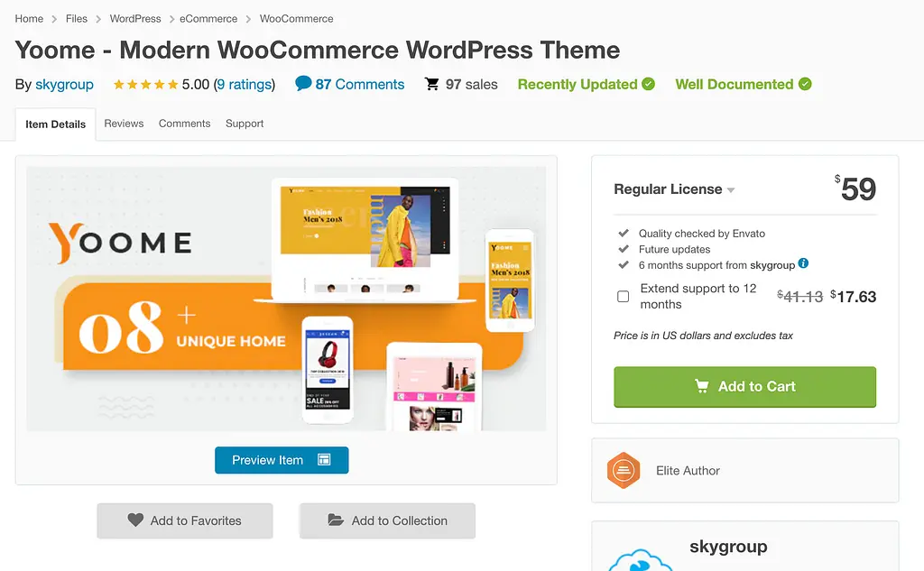Click the Well Documented green checkmark icon

805,84
